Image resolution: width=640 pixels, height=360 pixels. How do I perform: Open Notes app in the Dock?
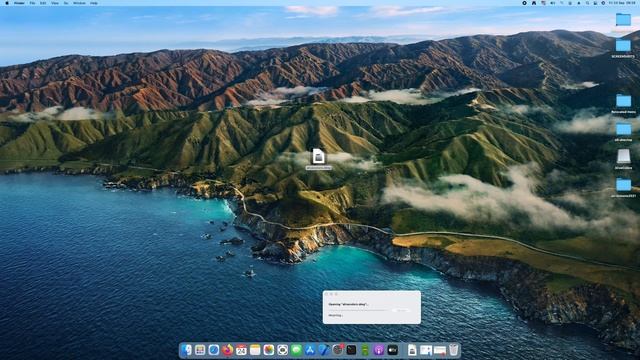coord(255,350)
